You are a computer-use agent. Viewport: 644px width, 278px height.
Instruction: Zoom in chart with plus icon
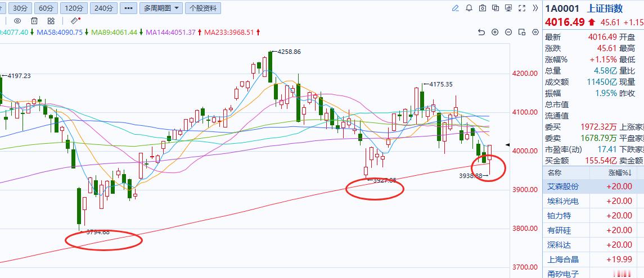tap(495, 32)
